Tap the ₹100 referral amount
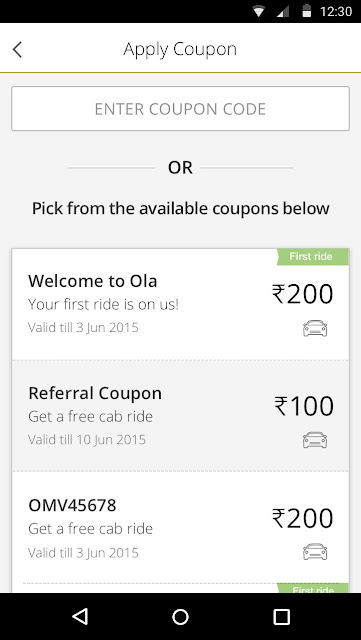Viewport: 361px width, 640px height. (x=304, y=407)
